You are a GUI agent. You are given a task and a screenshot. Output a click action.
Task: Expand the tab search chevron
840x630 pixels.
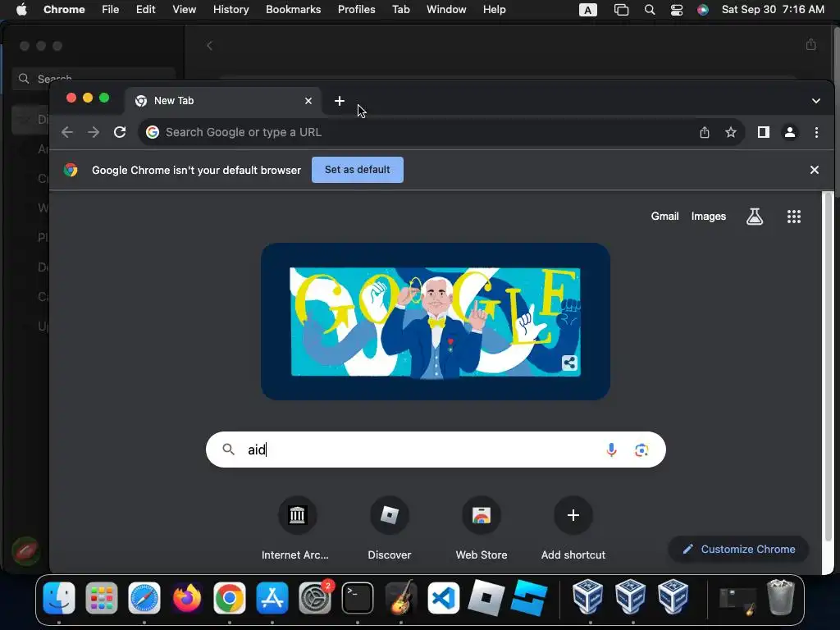click(815, 101)
